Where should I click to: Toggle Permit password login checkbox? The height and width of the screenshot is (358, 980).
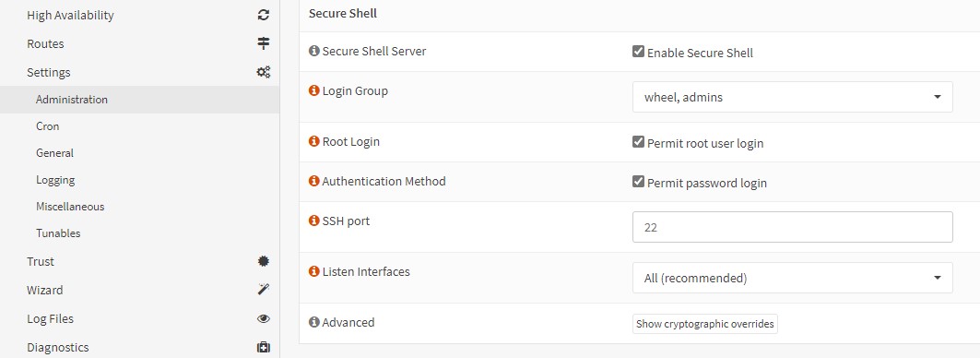(638, 182)
